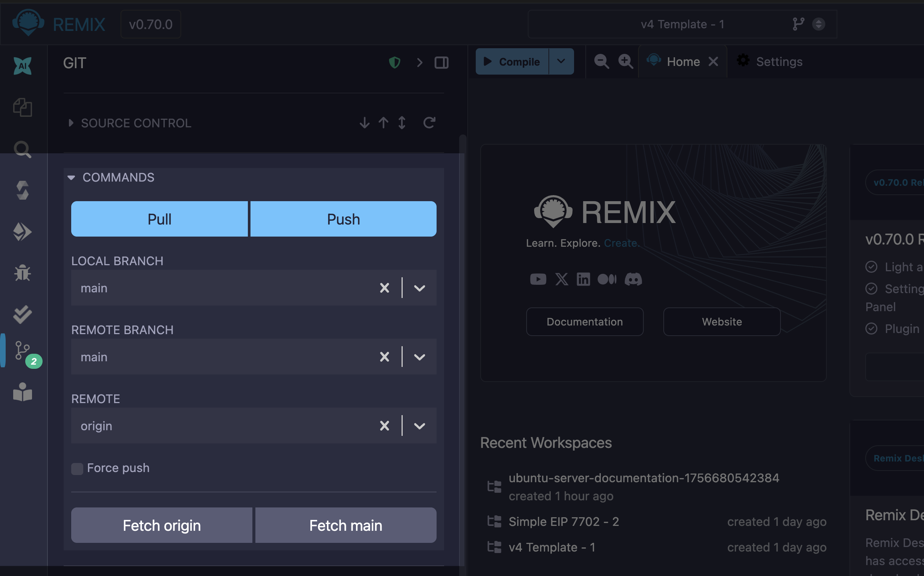Screen dimensions: 924x576
Task: Open the Debugger bug icon
Action: (x=23, y=273)
